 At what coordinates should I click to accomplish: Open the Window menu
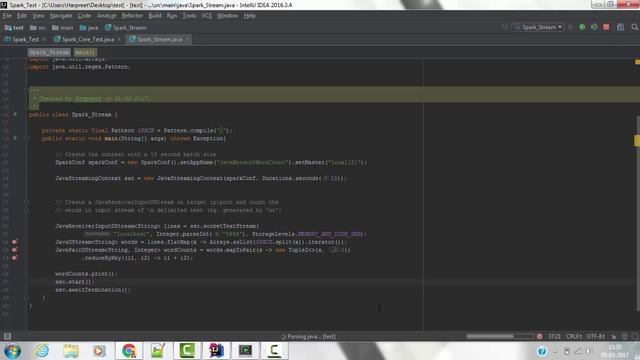coord(227,16)
